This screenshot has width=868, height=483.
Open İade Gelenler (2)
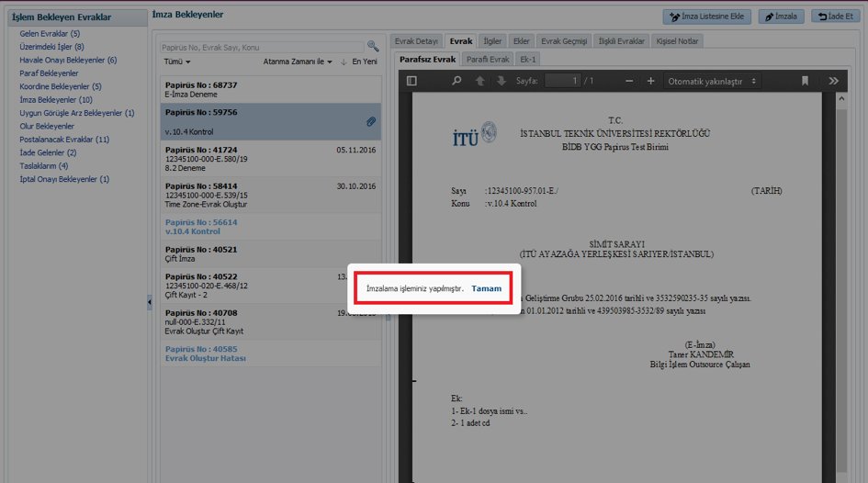pyautogui.click(x=48, y=153)
